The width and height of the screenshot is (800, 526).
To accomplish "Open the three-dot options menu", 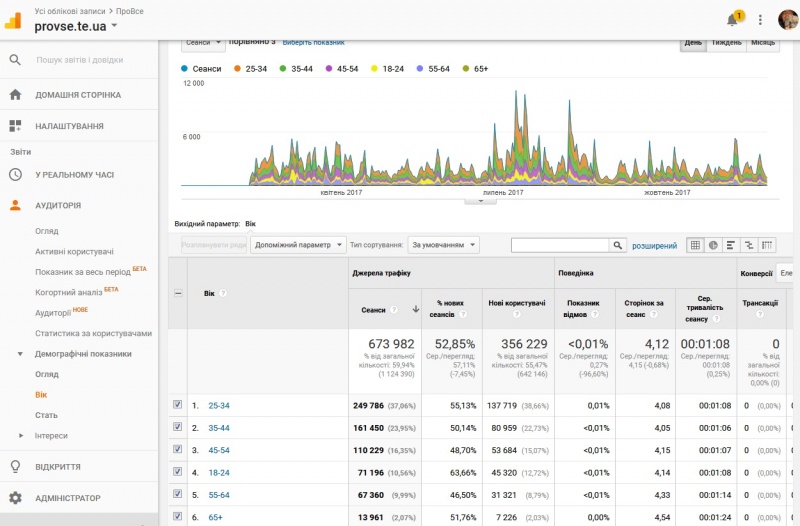I will tap(761, 20).
